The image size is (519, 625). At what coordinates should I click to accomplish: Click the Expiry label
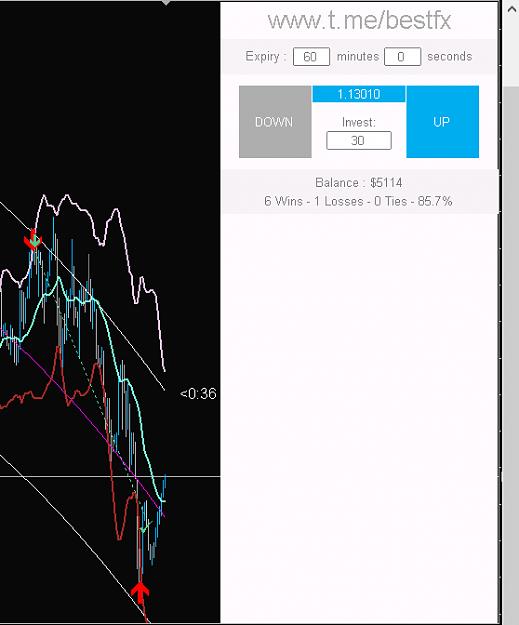tap(265, 56)
